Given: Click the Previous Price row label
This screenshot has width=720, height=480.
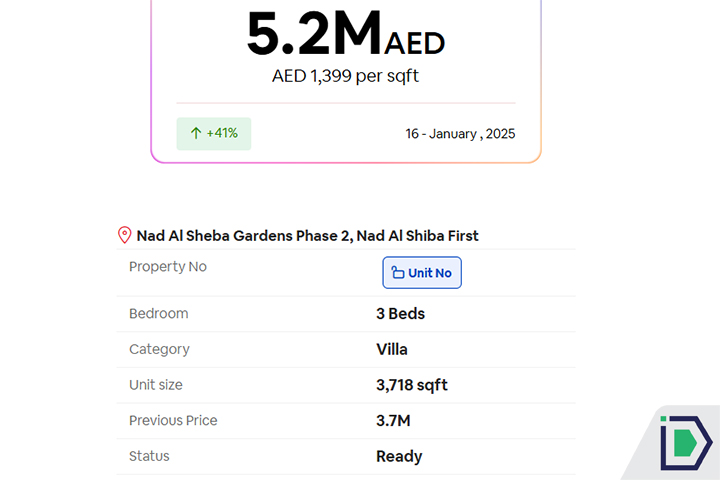Looking at the screenshot, I should pyautogui.click(x=173, y=421).
